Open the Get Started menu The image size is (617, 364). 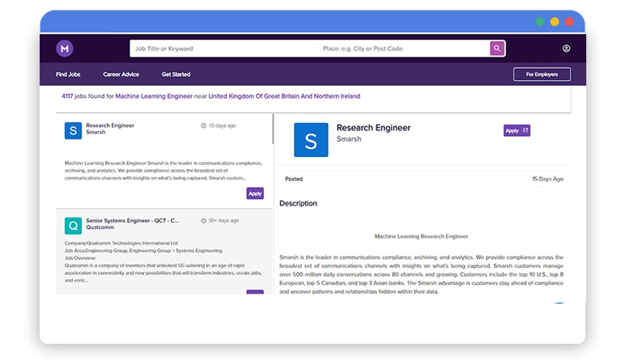(176, 74)
